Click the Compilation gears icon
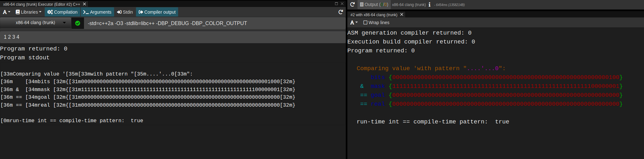Viewport: 644px width, 159px height. pyautogui.click(x=50, y=12)
